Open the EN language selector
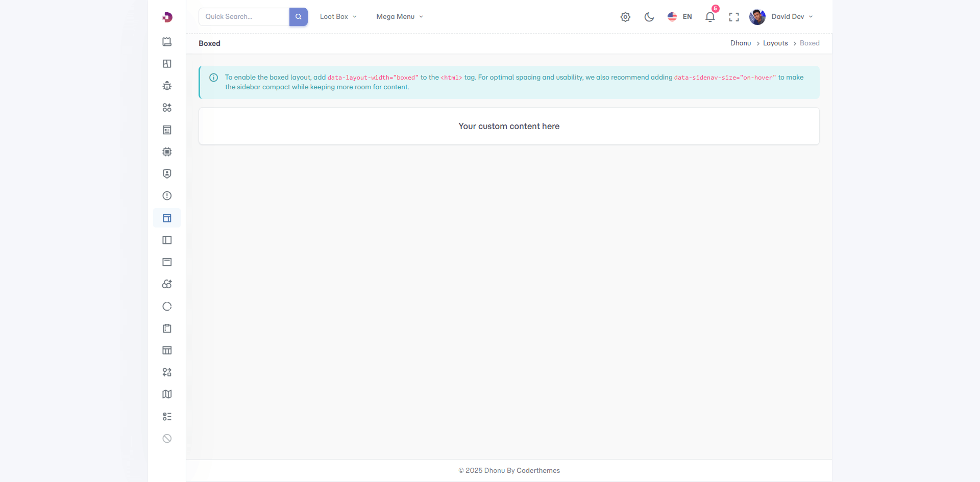980x482 pixels. [x=680, y=17]
